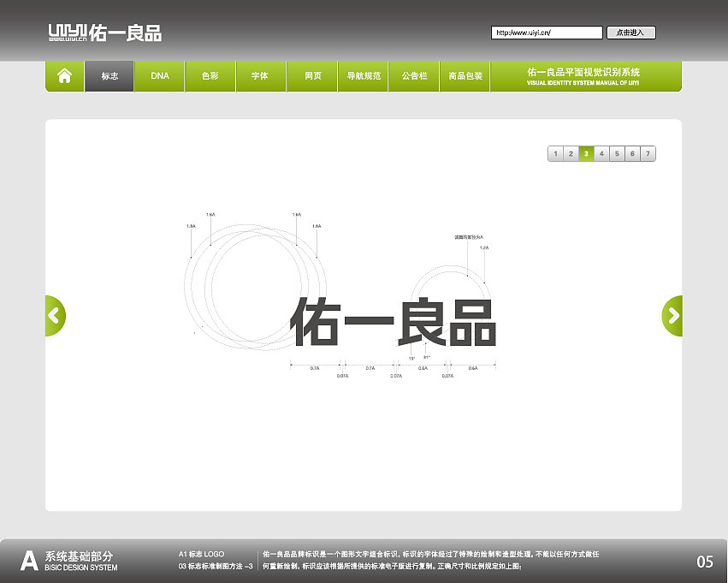This screenshot has width=728, height=583.
Task: Jump to page 4 in the pager
Action: [601, 154]
